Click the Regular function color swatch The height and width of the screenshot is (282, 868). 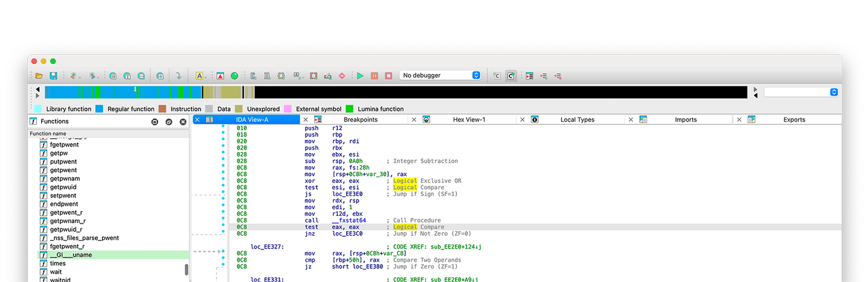(99, 109)
